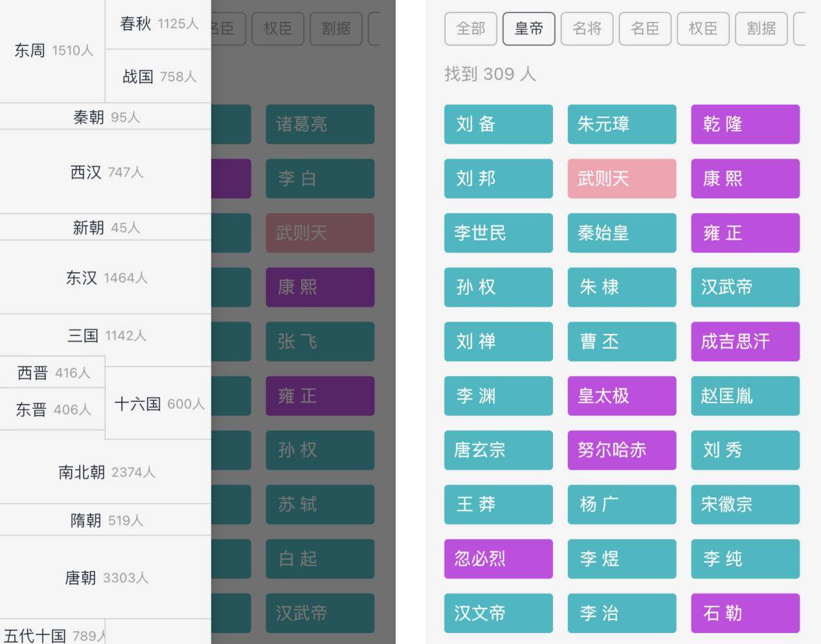The height and width of the screenshot is (644, 821).
Task: Select 十六国 600人 entry
Action: tap(159, 404)
